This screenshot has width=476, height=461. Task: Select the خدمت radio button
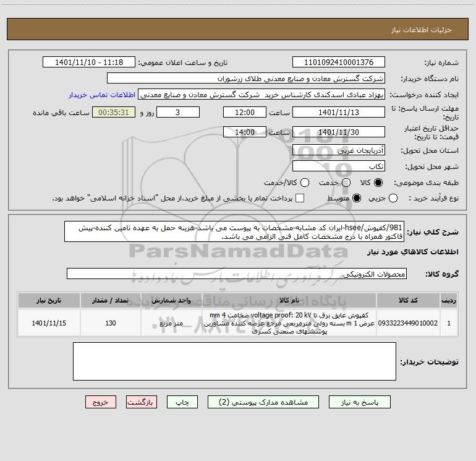tap(346, 183)
